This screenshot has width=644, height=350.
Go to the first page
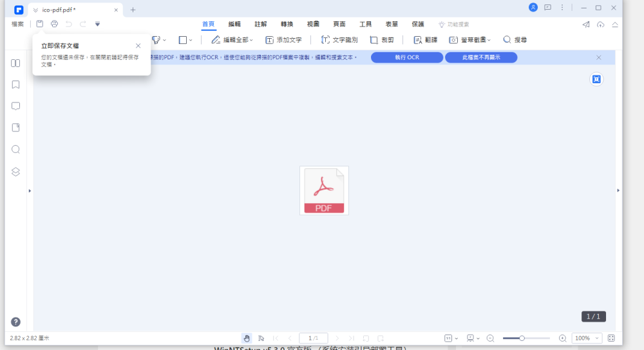click(276, 338)
